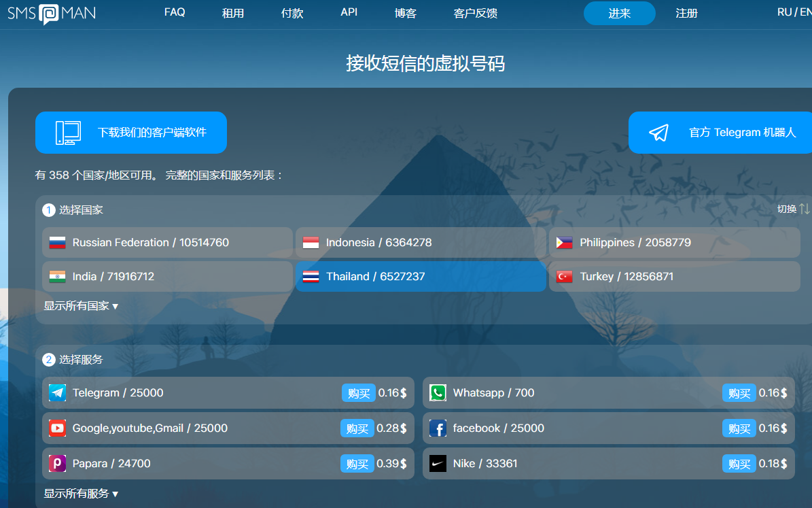Click the Telegram service icon
Image resolution: width=812 pixels, height=508 pixels.
[x=57, y=393]
